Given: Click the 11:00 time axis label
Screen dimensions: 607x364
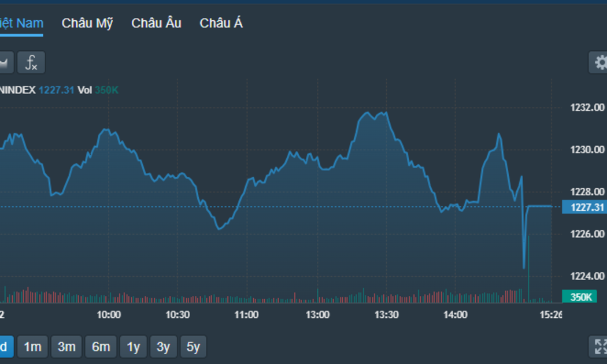Looking at the screenshot, I should coord(247,314).
